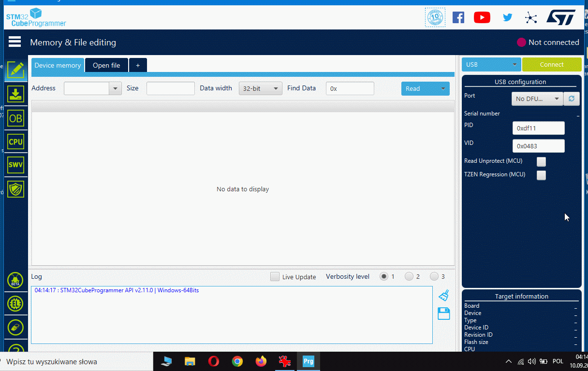The height and width of the screenshot is (371, 588).
Task: Select verbosity level 2
Action: (409, 277)
